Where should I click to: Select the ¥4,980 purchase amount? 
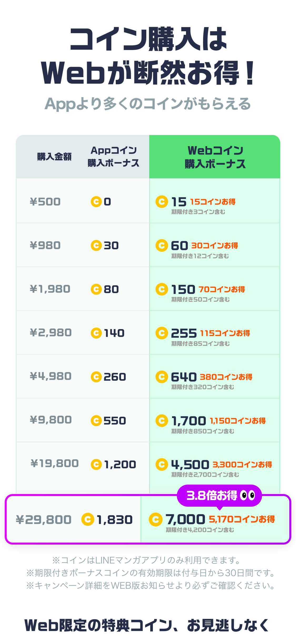(51, 376)
